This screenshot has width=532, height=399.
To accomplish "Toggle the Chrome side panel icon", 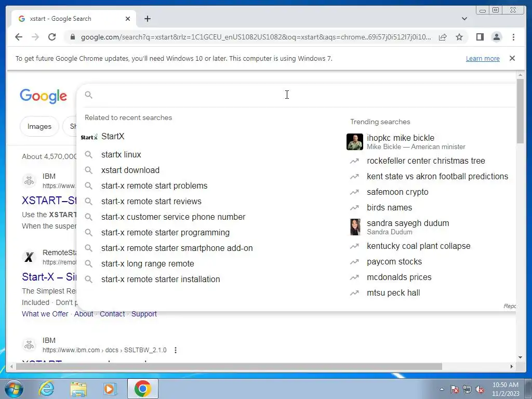I will (480, 37).
